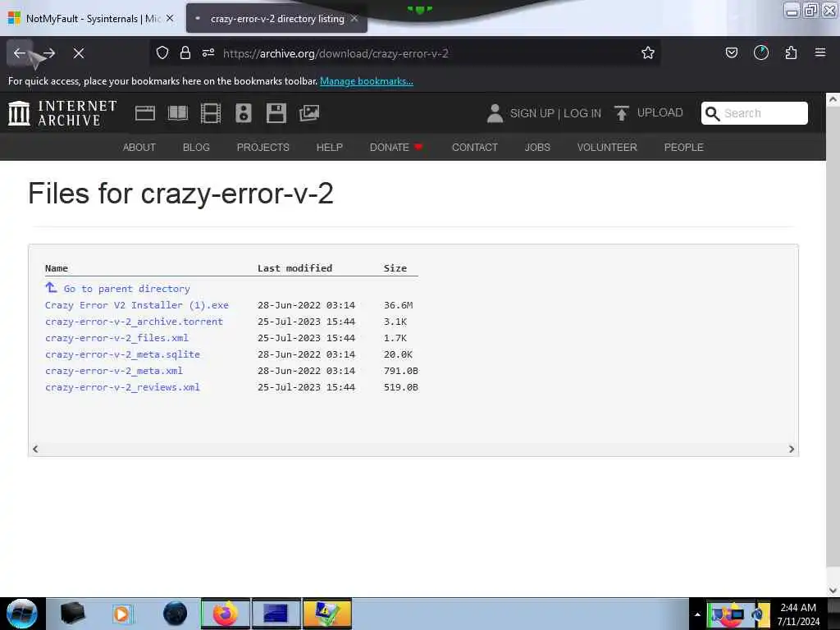The width and height of the screenshot is (840, 630).
Task: Open the Windows Start orb
Action: tap(22, 614)
